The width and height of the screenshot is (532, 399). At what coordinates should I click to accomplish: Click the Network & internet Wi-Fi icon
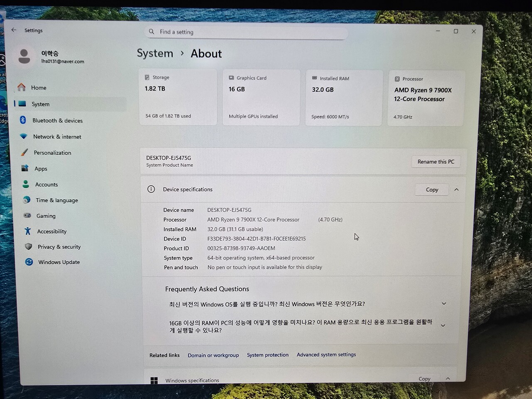24,136
